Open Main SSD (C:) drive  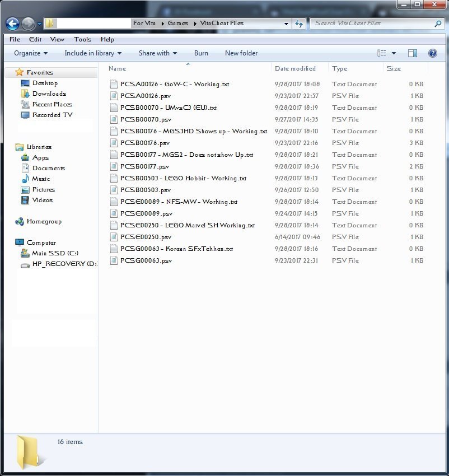55,253
